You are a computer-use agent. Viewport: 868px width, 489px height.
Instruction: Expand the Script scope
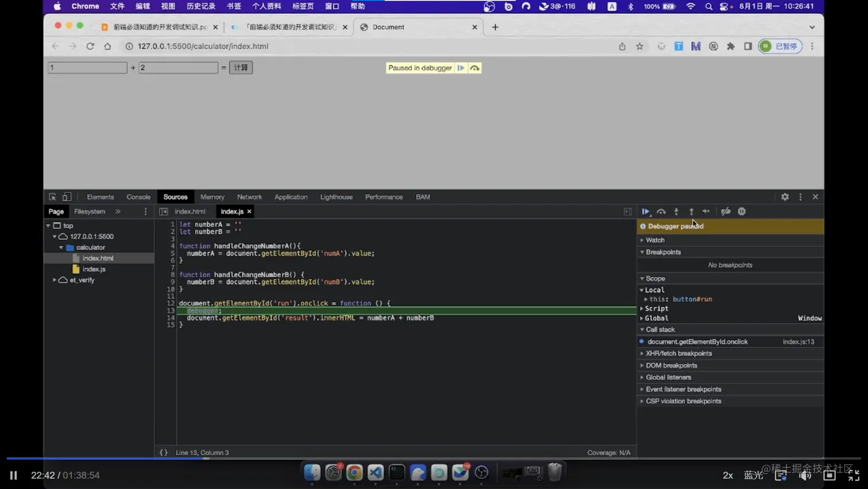642,309
